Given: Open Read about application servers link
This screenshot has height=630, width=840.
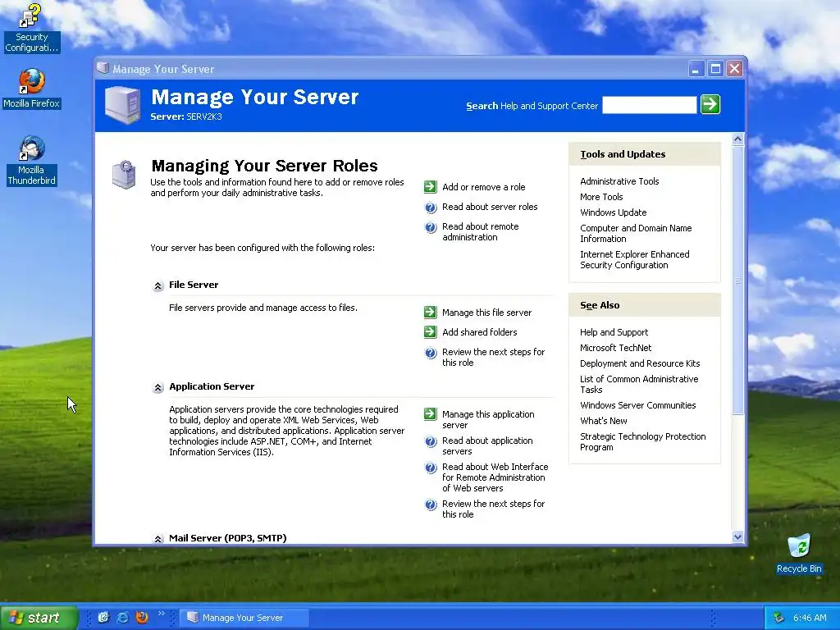Looking at the screenshot, I should pyautogui.click(x=487, y=445).
